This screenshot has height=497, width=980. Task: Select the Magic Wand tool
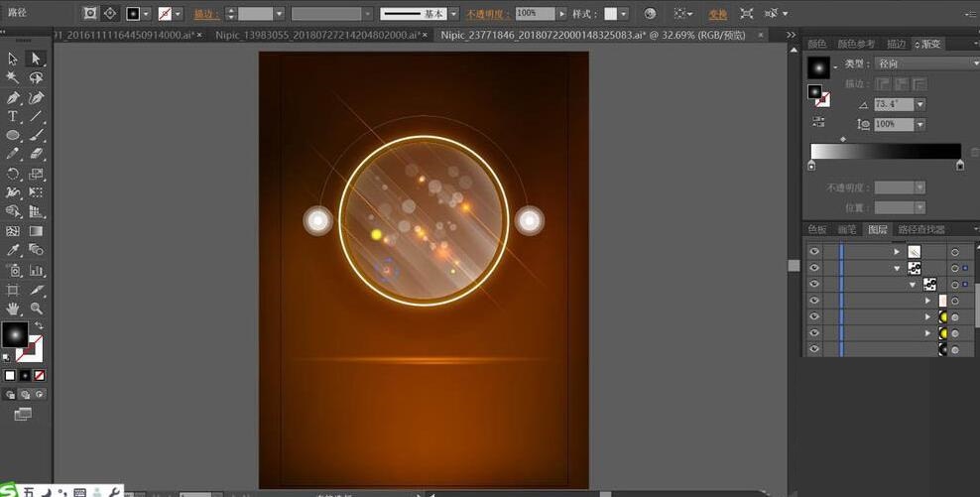13,77
